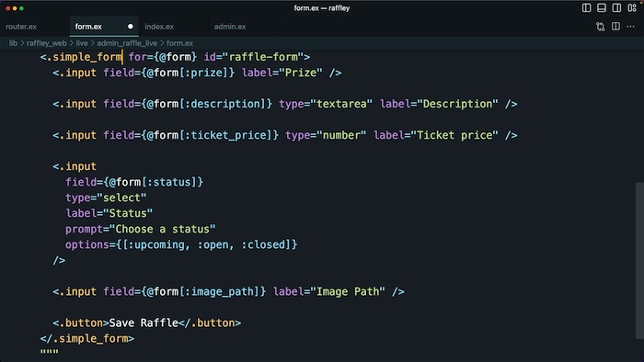Click "Save Raffle" button text in code
The height and width of the screenshot is (362, 644).
pos(144,322)
